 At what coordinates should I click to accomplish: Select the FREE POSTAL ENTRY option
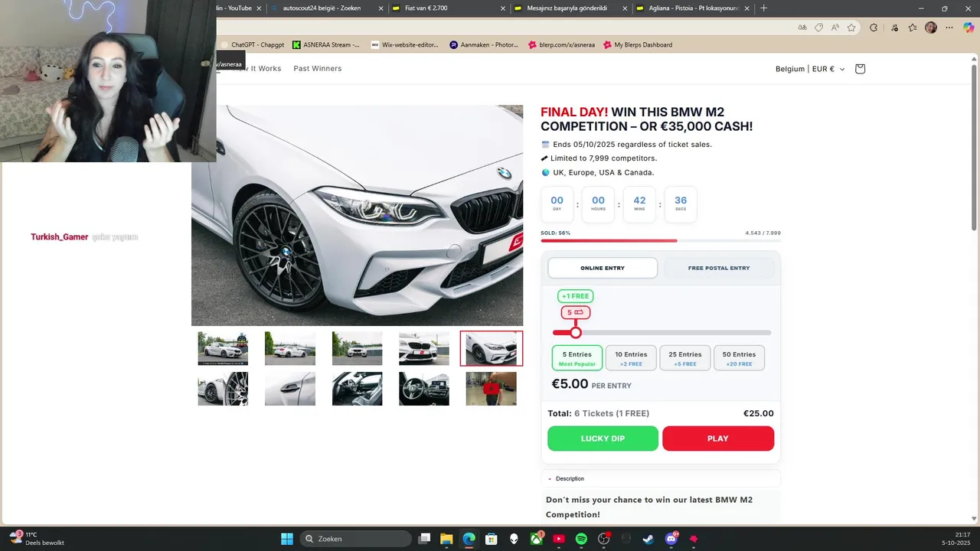[719, 268]
